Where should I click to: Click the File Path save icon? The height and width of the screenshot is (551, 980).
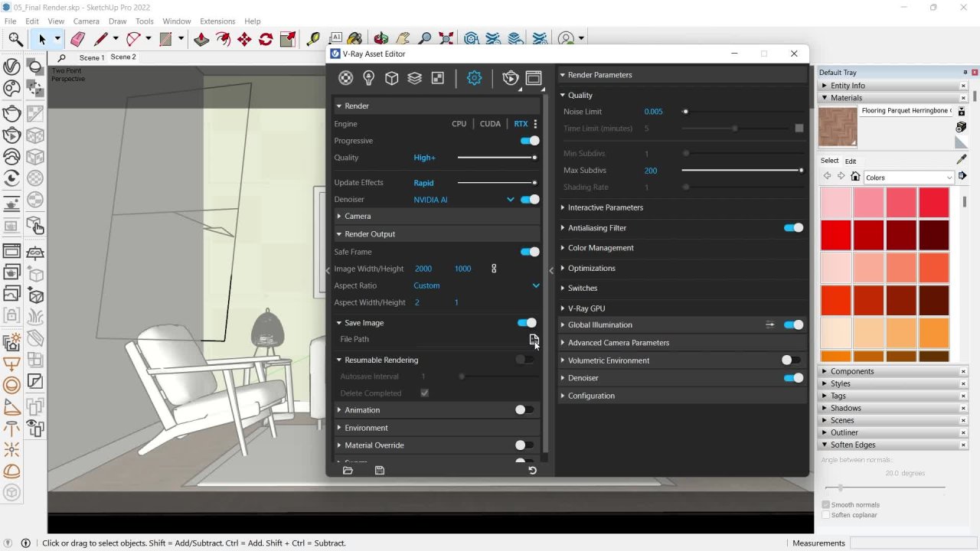pos(534,340)
